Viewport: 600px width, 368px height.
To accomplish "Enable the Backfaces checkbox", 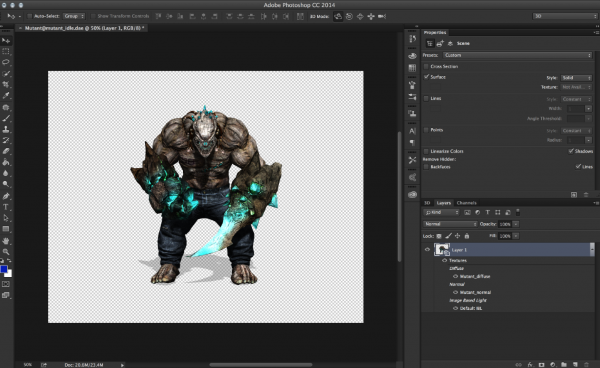I will [x=426, y=167].
